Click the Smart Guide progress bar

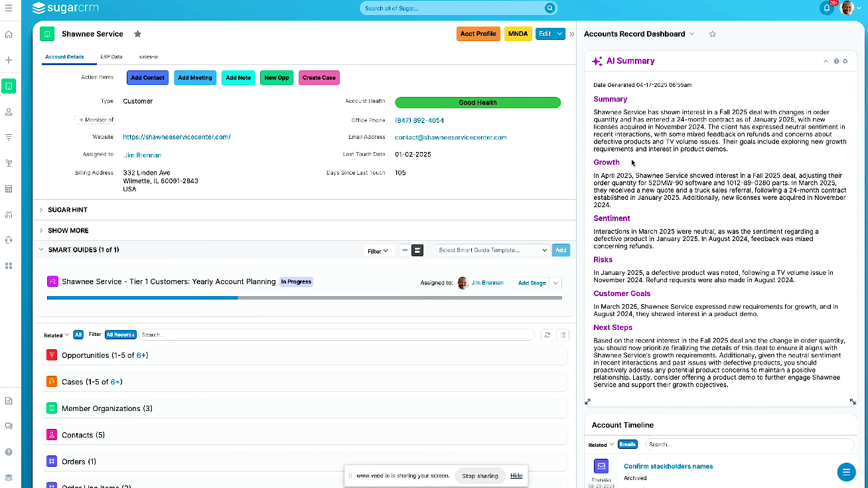[305, 298]
